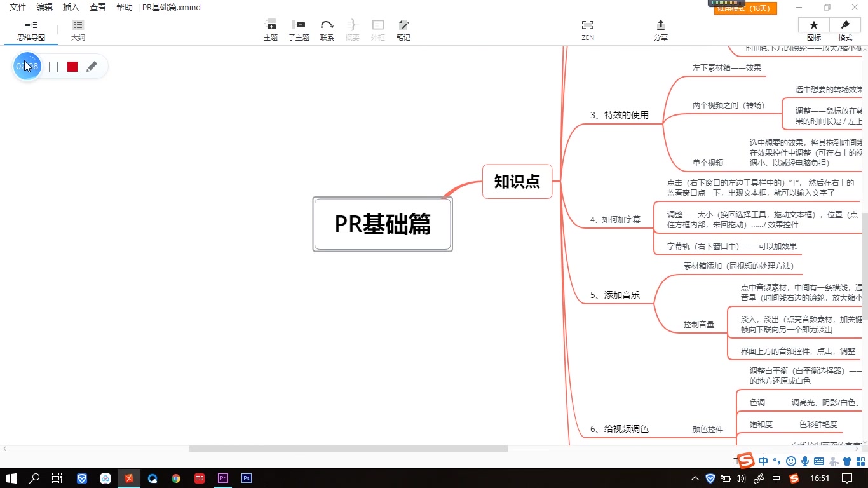Select topic 3、特效的使用

click(620, 115)
